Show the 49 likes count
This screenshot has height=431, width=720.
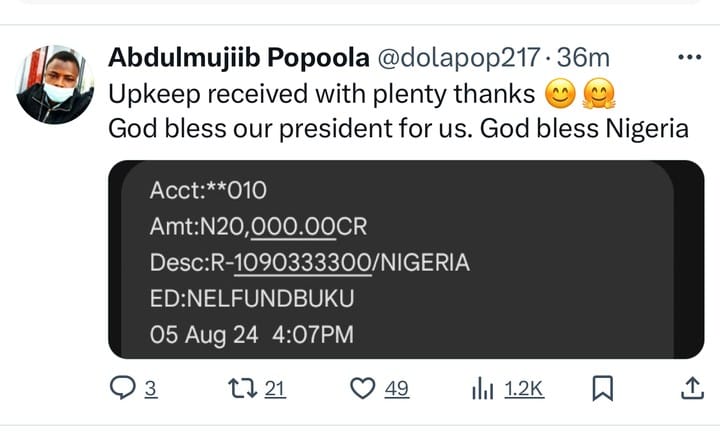397,389
